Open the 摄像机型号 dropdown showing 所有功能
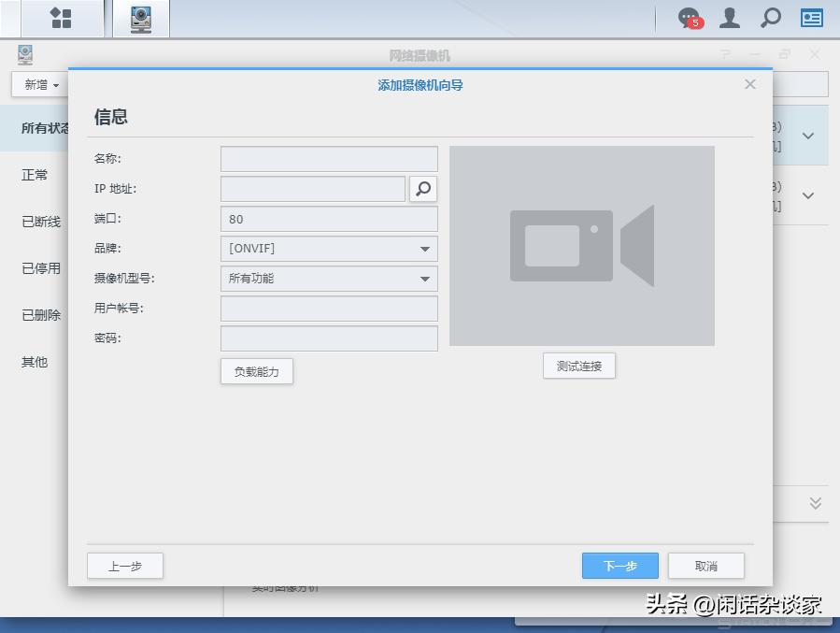This screenshot has height=633, width=840. [328, 279]
